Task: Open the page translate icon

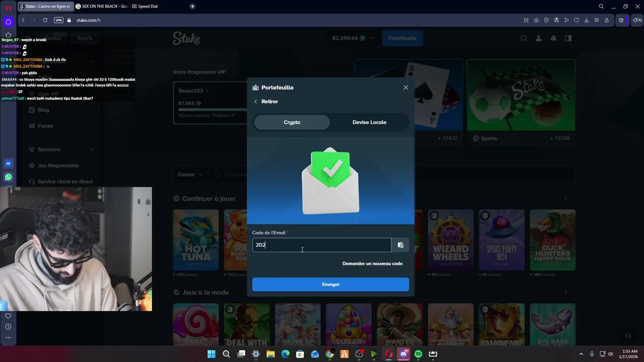Action: coord(556,20)
